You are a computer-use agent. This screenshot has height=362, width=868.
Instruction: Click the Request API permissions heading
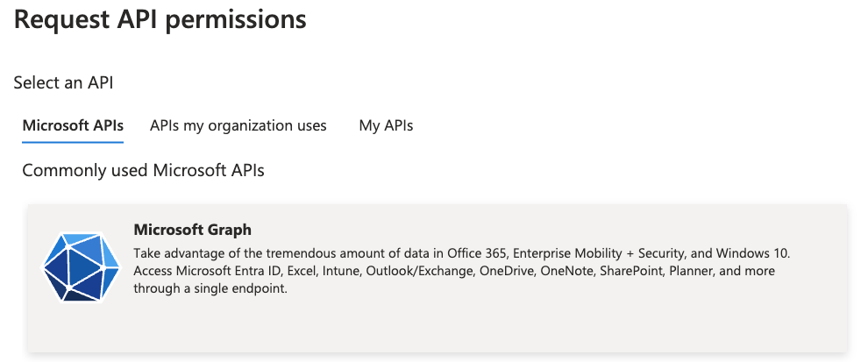160,19
